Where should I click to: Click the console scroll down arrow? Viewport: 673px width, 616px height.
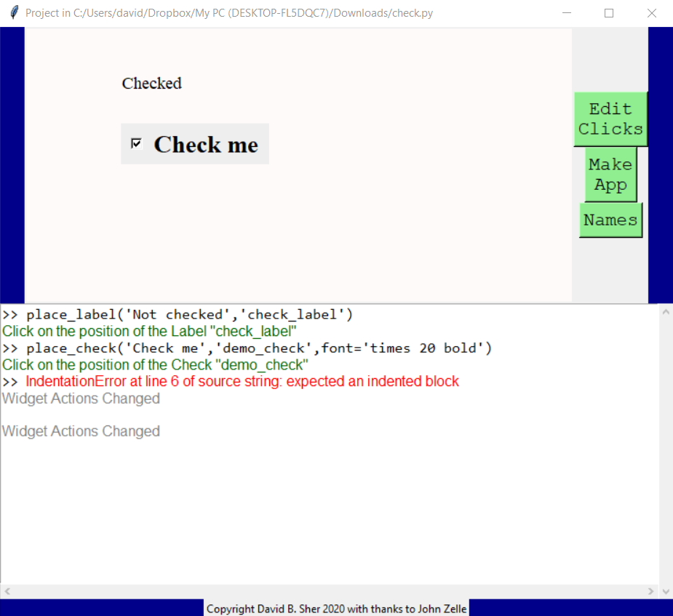666,591
